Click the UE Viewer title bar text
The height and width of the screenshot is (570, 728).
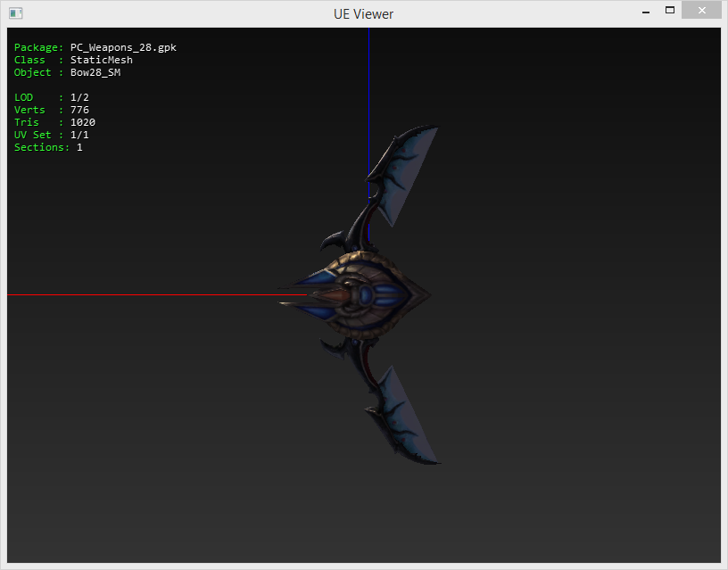[363, 13]
